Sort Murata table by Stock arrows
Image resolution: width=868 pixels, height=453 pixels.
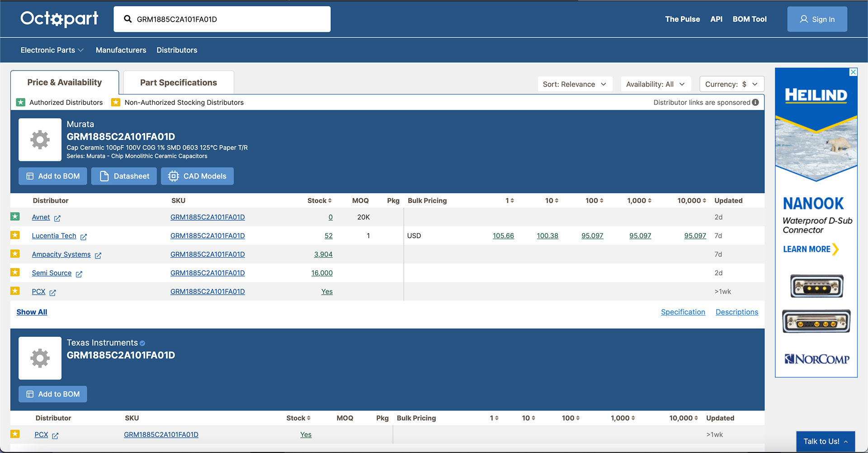coord(330,201)
